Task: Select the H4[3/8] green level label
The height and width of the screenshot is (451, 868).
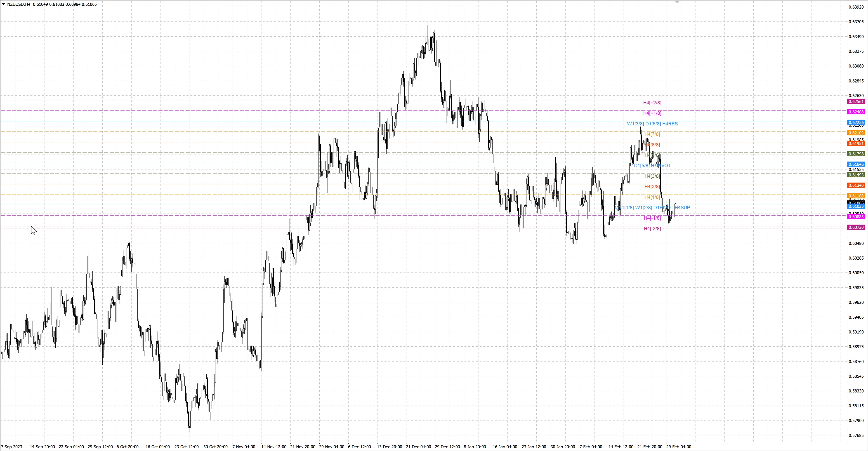Action: click(652, 176)
